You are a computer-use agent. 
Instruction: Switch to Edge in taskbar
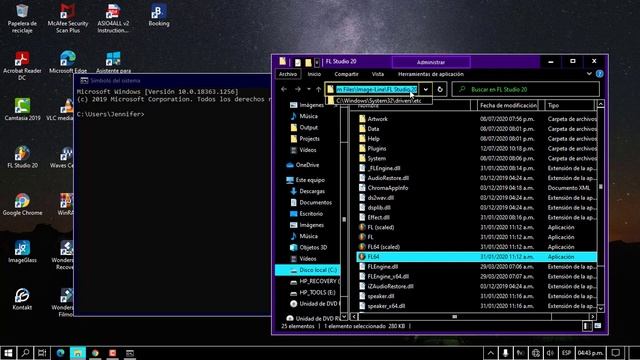(60, 353)
